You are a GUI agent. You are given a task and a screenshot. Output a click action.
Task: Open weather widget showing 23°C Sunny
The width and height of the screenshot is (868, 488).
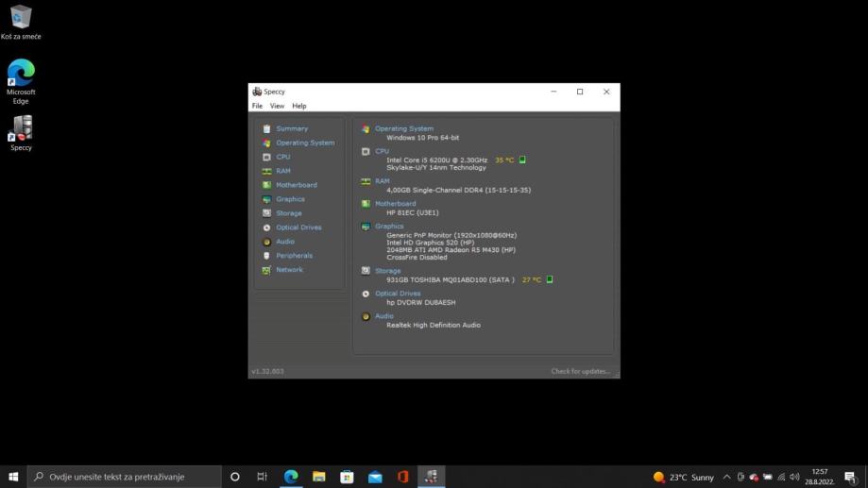point(684,477)
